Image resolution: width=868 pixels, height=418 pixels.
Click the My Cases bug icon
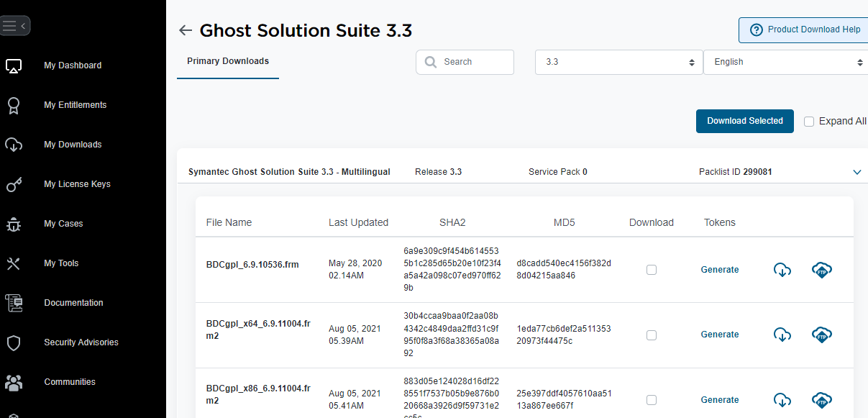click(14, 224)
